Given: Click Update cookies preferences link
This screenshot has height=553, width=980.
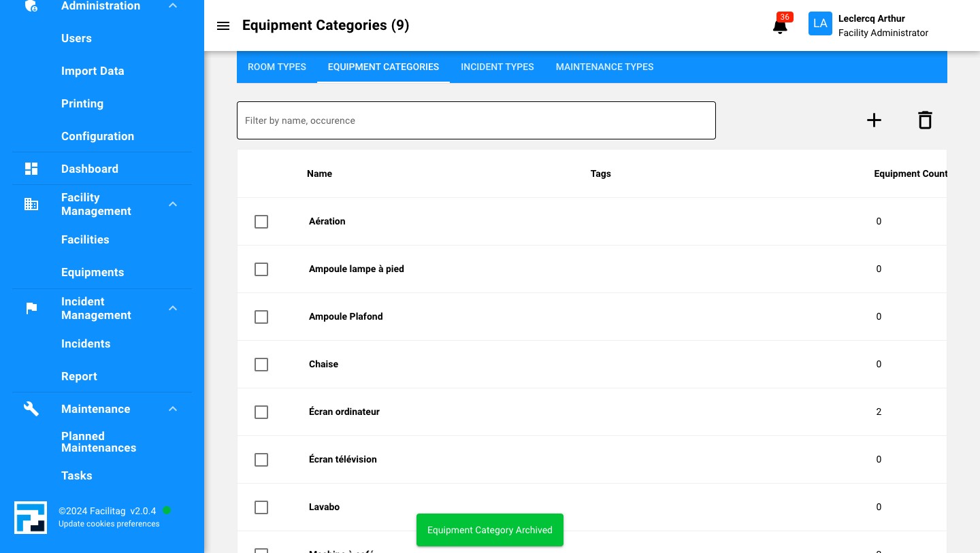Looking at the screenshot, I should pyautogui.click(x=109, y=524).
